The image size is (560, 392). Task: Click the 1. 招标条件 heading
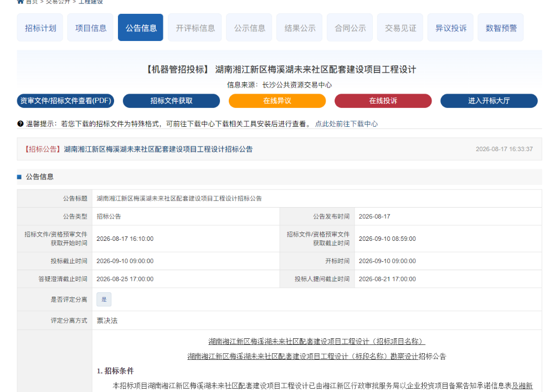(x=115, y=371)
